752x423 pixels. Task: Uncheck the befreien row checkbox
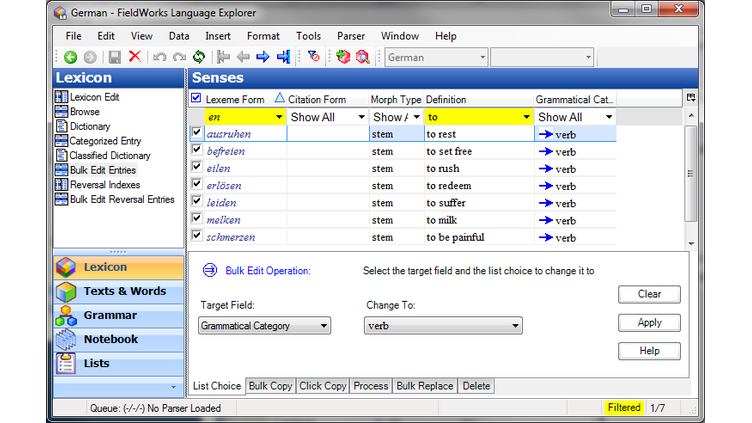click(196, 149)
